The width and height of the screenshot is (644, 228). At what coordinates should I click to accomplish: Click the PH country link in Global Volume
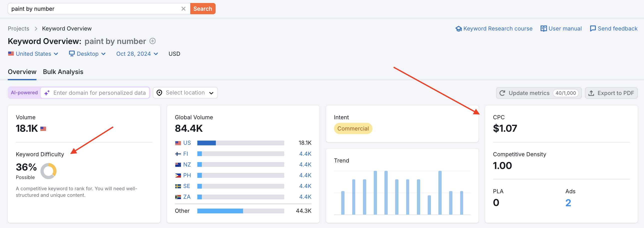coord(187,175)
